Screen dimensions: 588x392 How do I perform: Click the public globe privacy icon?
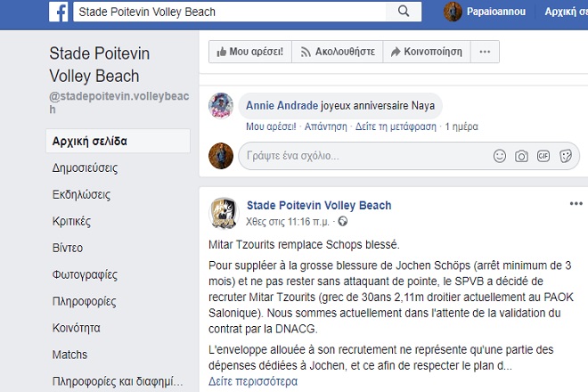(x=343, y=221)
